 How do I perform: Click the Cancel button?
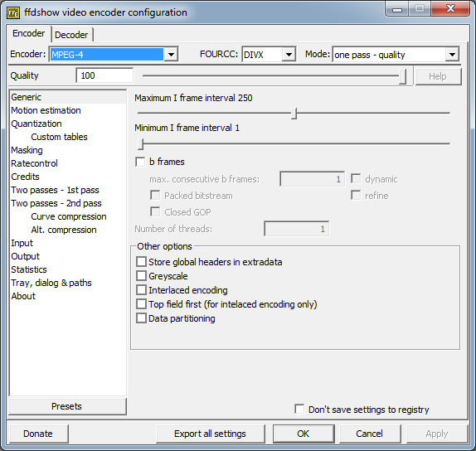click(x=370, y=434)
